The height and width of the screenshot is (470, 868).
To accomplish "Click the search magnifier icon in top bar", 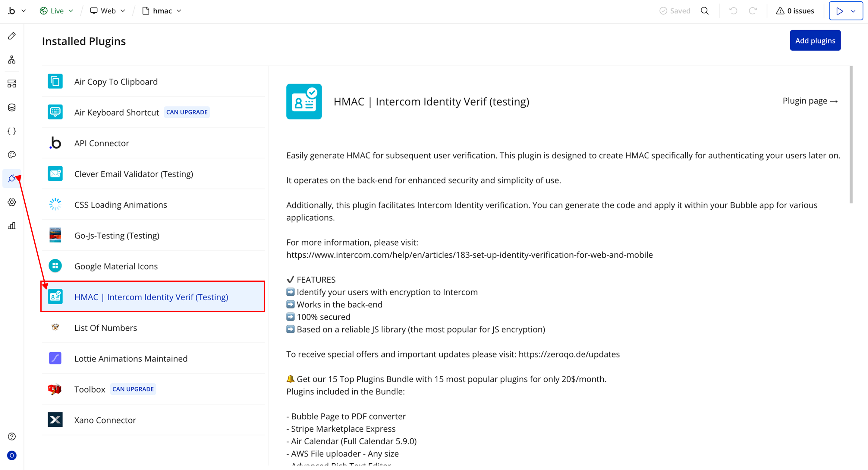I will tap(705, 11).
